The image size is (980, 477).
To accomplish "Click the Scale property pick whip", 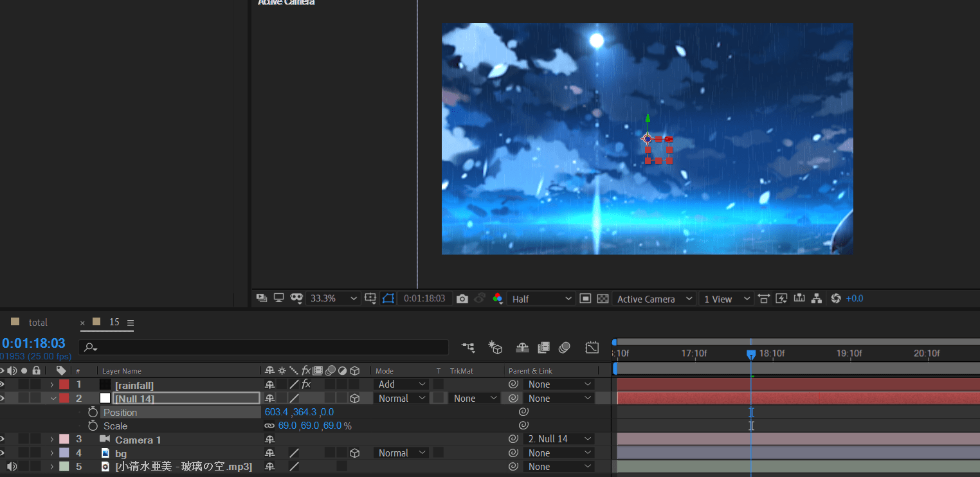I will tap(523, 425).
